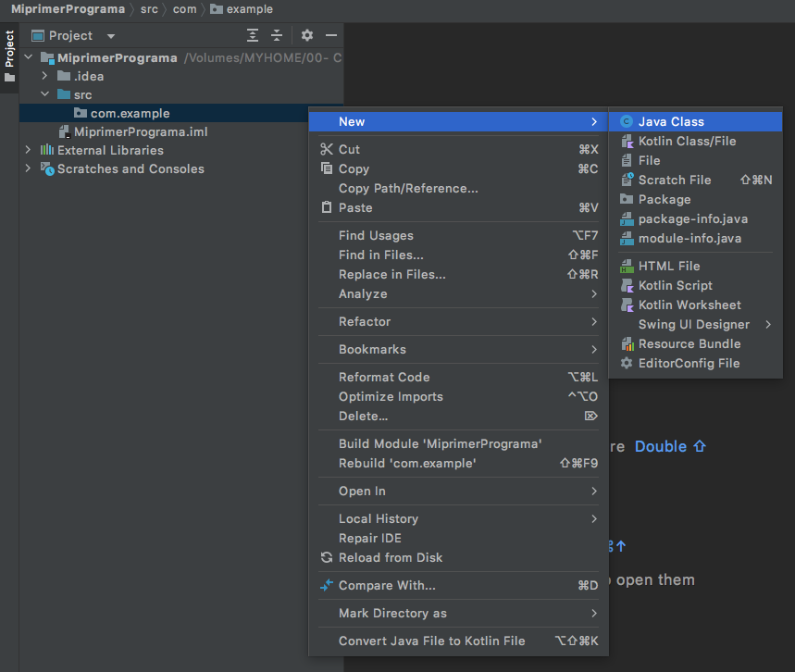Select the .idea folder label in the tree
Viewport: 795px width, 672px height.
pos(89,76)
